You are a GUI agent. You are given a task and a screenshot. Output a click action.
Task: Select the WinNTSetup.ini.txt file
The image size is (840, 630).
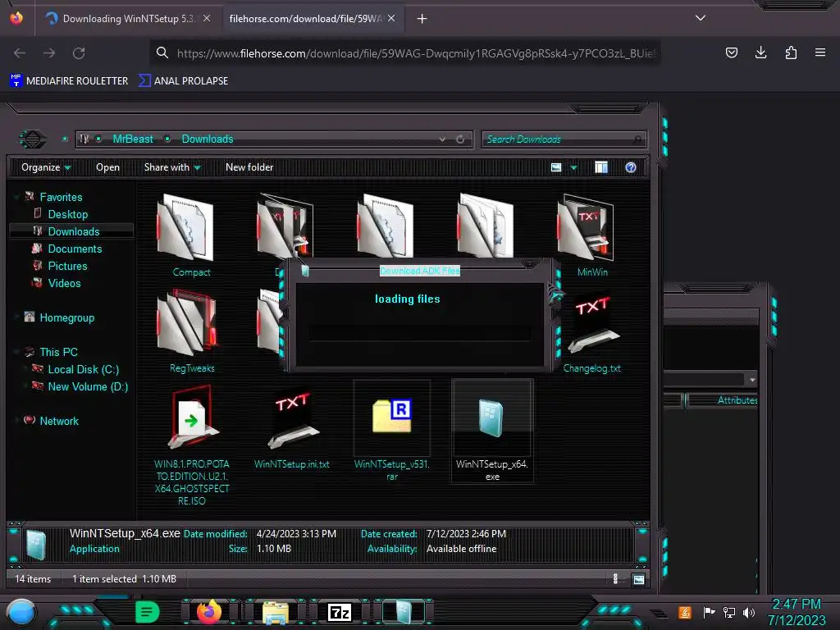click(x=292, y=429)
